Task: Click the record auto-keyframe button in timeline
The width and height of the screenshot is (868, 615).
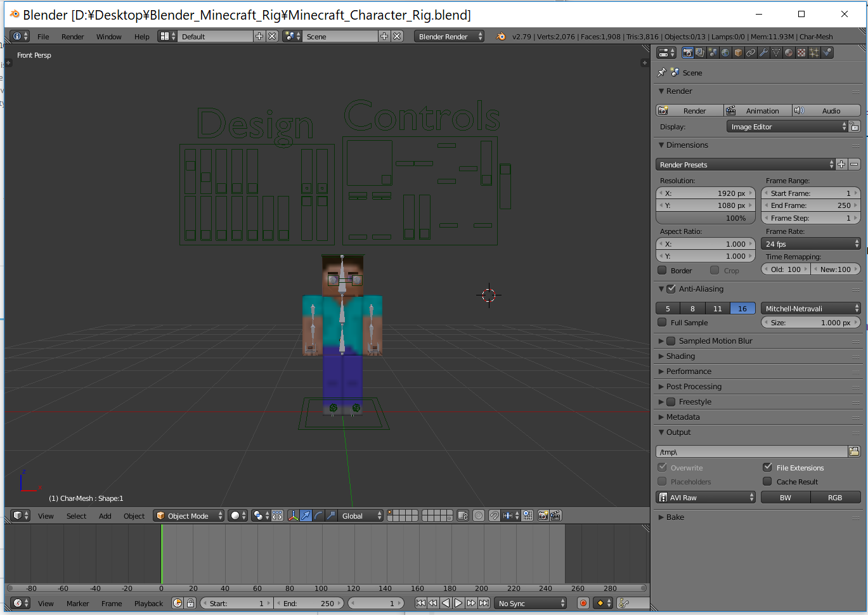Action: click(583, 603)
